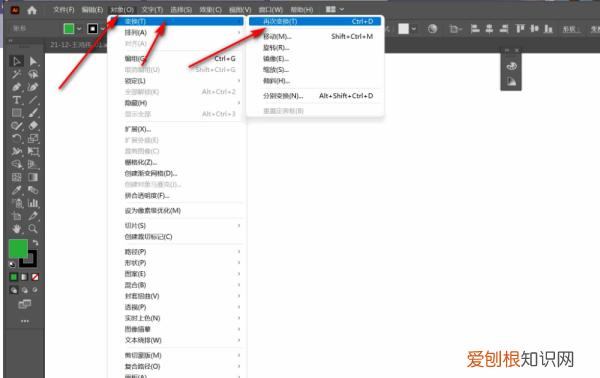Screen dimensions: 600x378
Task: Select the Scale tool
Action: 33,138
